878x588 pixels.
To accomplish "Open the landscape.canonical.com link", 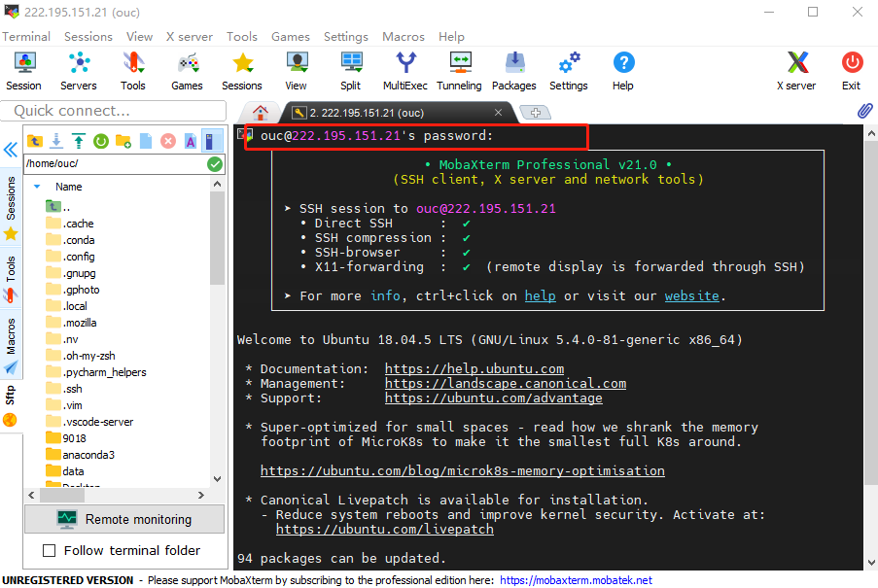I will click(x=505, y=383).
